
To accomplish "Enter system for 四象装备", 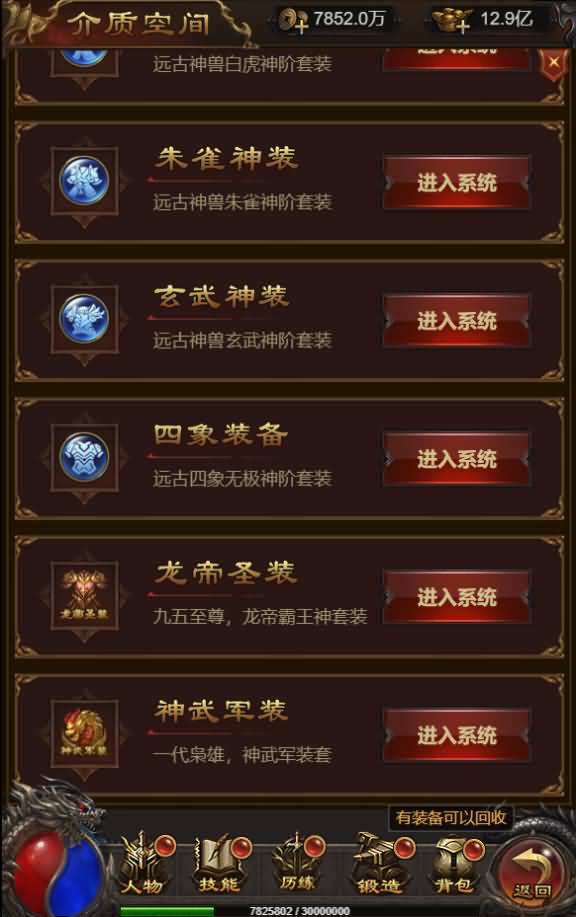I will [457, 459].
